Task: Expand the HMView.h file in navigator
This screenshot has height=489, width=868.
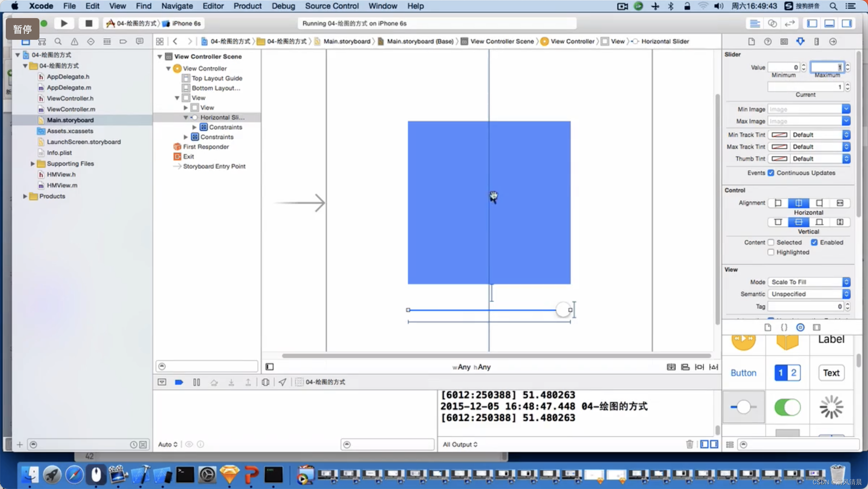Action: 60,174
